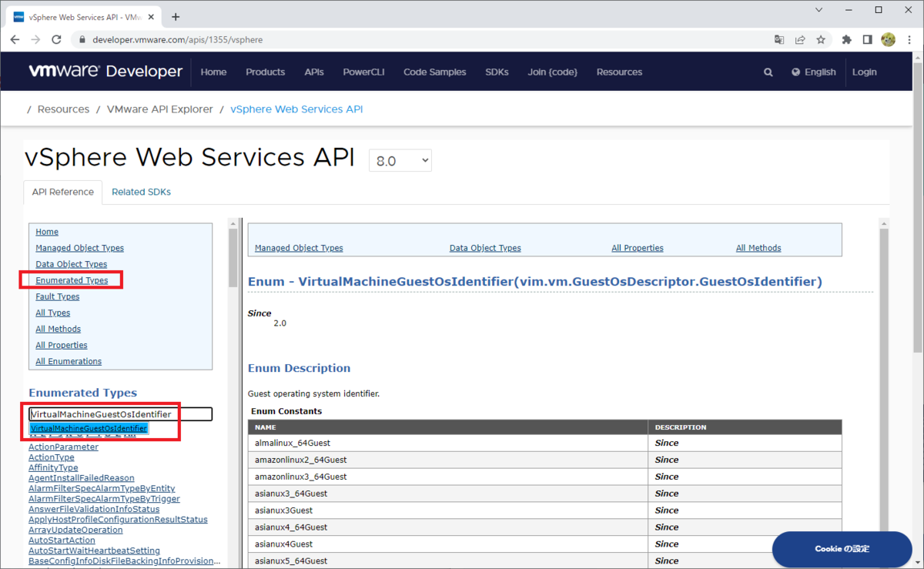Open the APIs nav menu
The image size is (924, 569).
(314, 72)
